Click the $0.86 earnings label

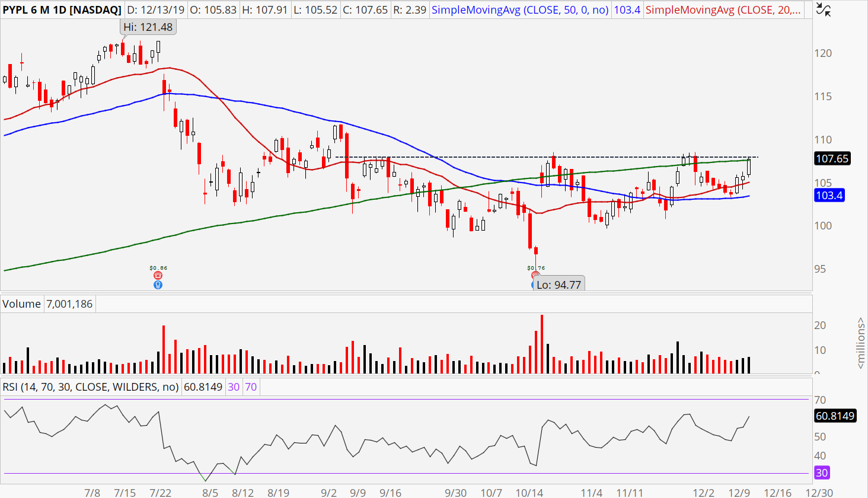[158, 268]
